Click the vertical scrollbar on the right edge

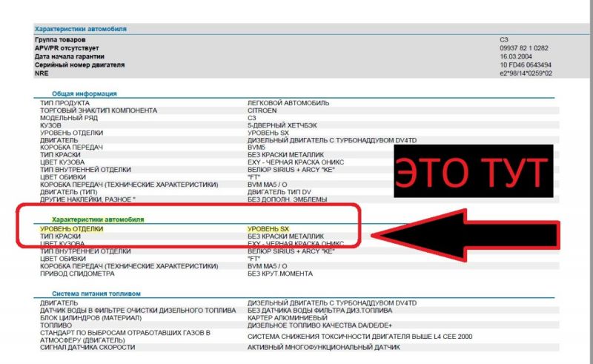pyautogui.click(x=589, y=148)
